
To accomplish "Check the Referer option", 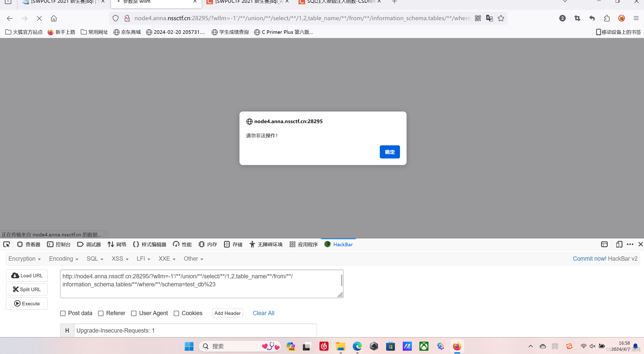I will tap(101, 313).
